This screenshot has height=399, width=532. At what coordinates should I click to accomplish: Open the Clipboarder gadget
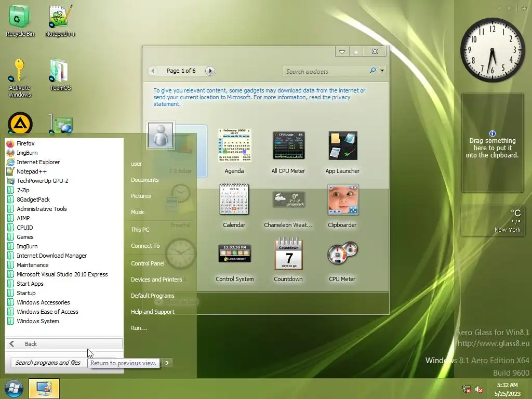click(342, 206)
